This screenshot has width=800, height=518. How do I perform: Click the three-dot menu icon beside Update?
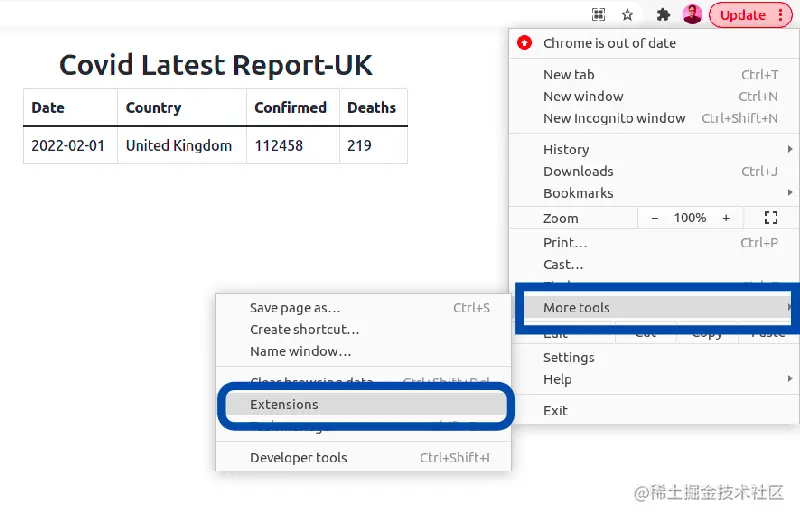click(x=781, y=15)
